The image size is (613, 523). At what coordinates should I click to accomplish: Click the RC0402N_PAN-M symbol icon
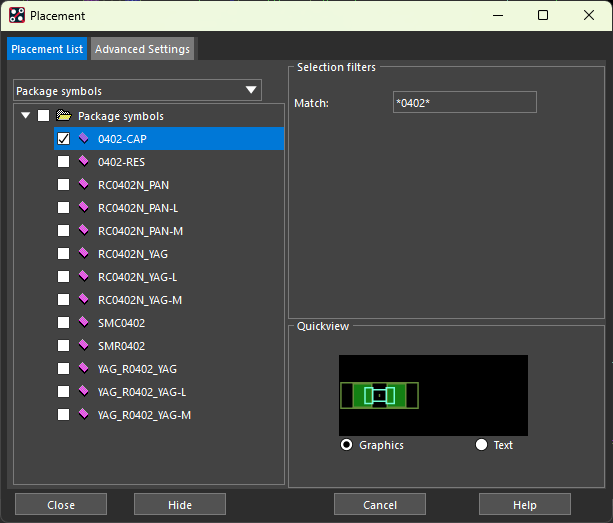tap(84, 230)
